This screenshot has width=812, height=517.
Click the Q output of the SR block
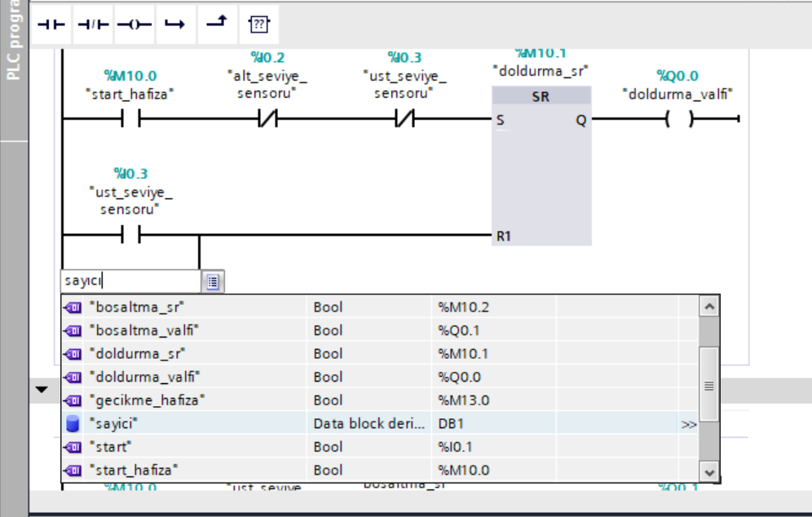581,121
